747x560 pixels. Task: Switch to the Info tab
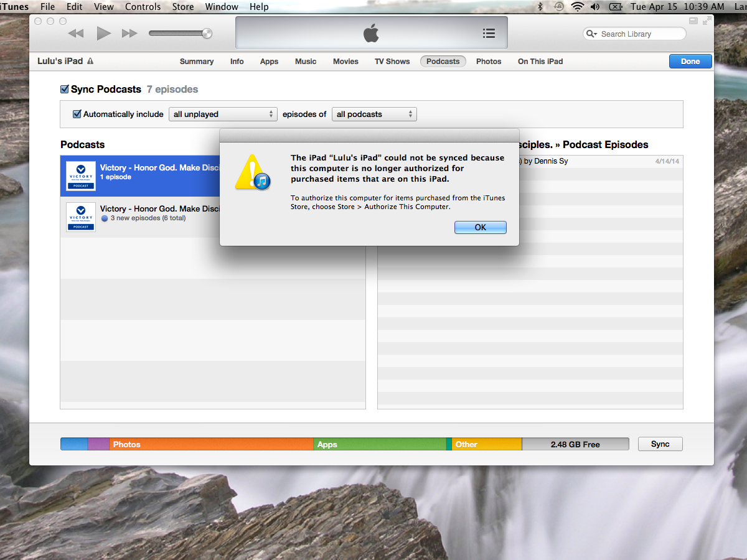237,62
